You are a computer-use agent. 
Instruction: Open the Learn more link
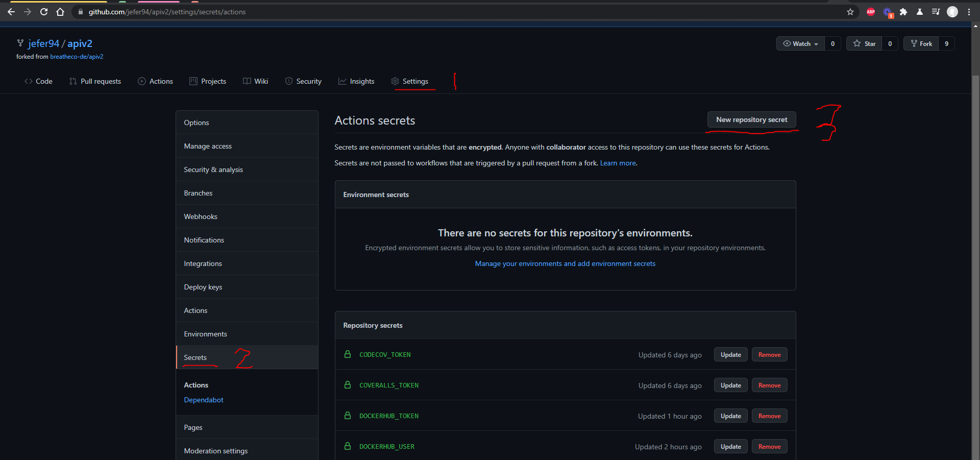click(618, 163)
